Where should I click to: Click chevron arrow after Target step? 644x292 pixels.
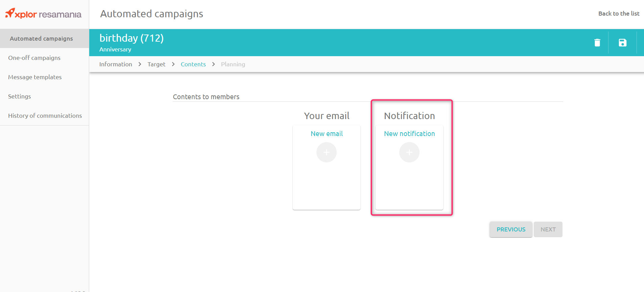pyautogui.click(x=173, y=64)
